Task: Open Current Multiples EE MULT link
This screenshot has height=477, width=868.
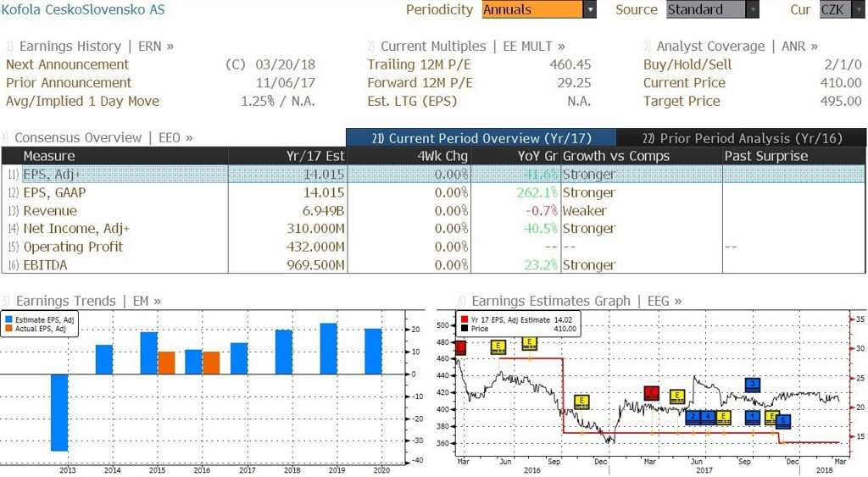Action: [x=473, y=47]
